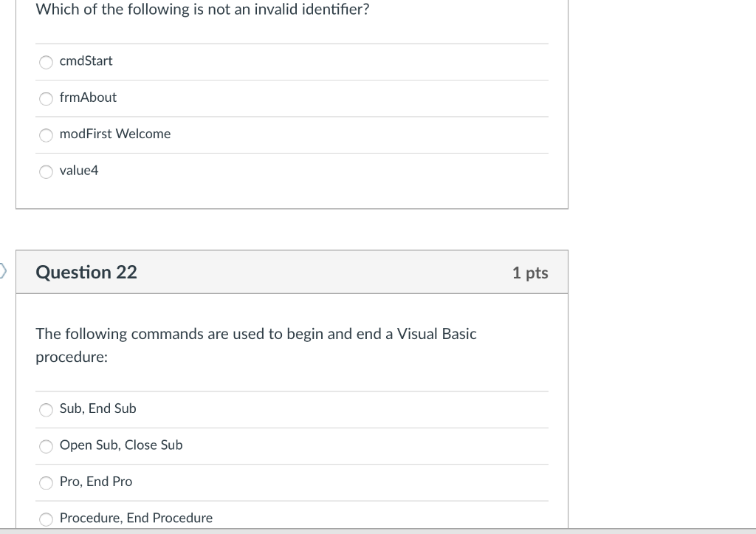Click the modFirst Welcome label text
The width and height of the screenshot is (756, 534).
pyautogui.click(x=114, y=134)
